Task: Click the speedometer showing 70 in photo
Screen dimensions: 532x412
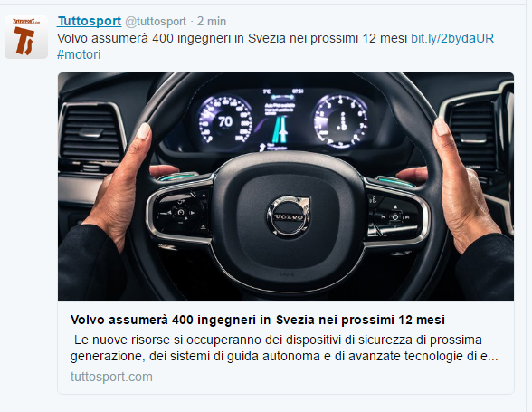Action: tap(225, 121)
